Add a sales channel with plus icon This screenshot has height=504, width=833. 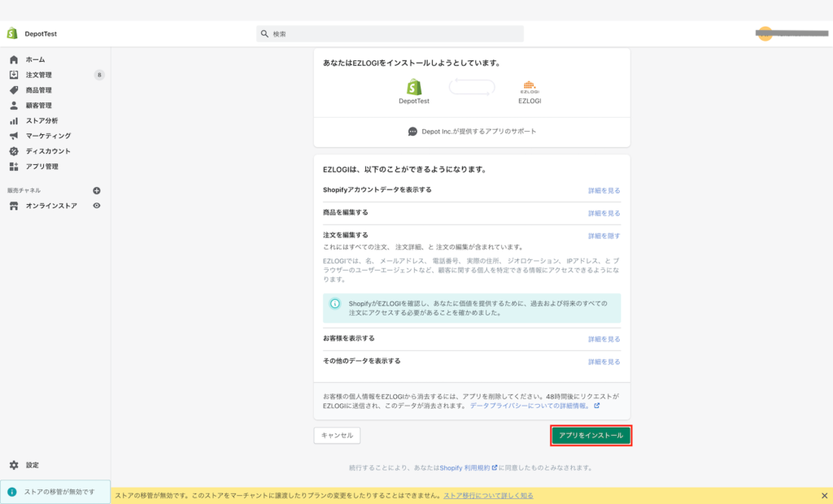(x=97, y=190)
